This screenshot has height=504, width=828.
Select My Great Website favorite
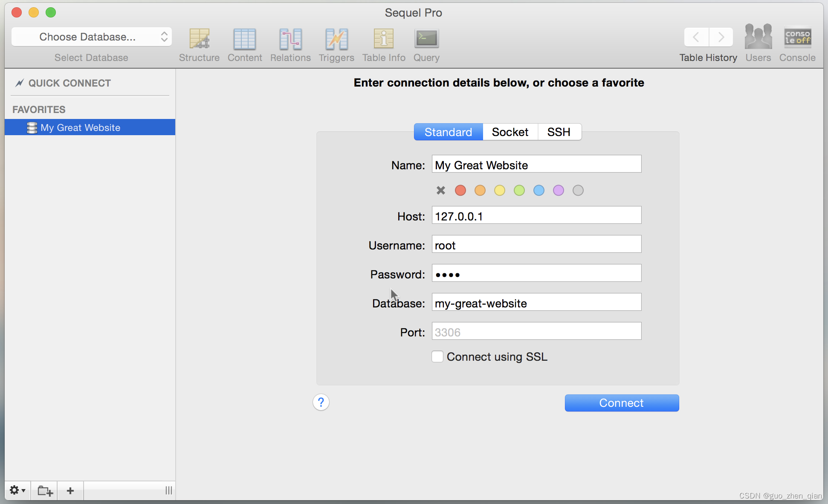(90, 127)
